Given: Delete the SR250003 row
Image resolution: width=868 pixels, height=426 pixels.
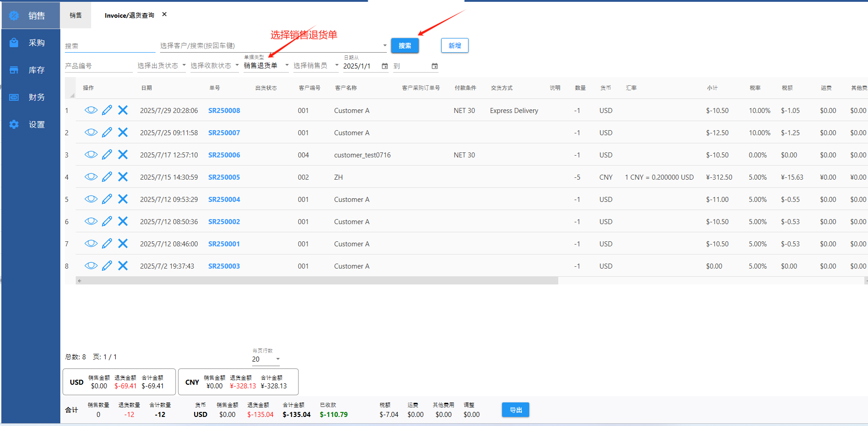Looking at the screenshot, I should pos(123,266).
